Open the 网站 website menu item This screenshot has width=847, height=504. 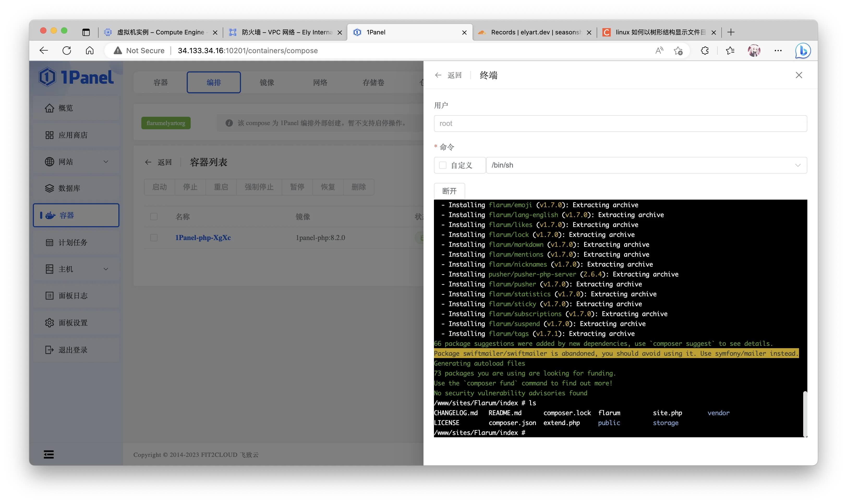76,162
